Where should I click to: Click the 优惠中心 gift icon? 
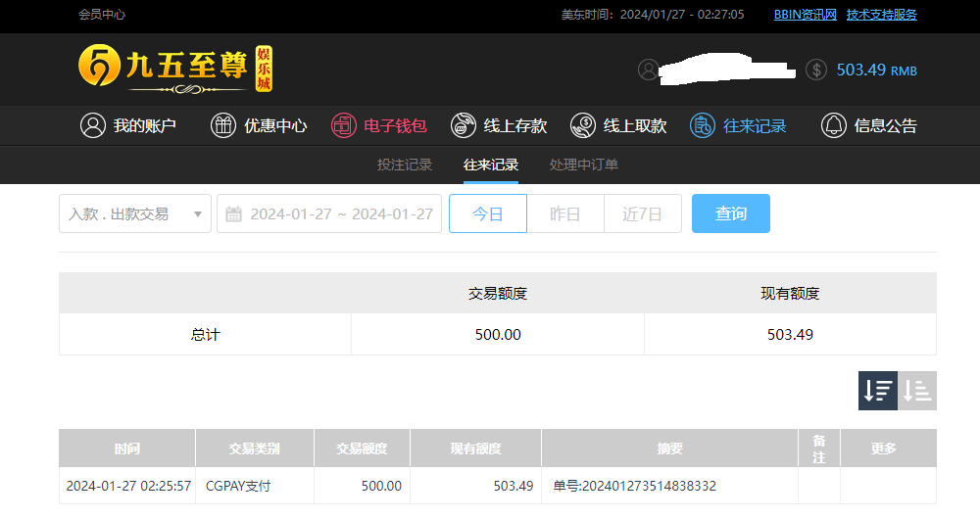click(223, 125)
